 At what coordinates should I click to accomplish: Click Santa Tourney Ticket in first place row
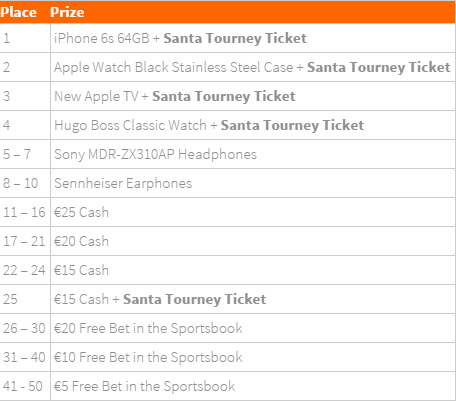point(235,38)
